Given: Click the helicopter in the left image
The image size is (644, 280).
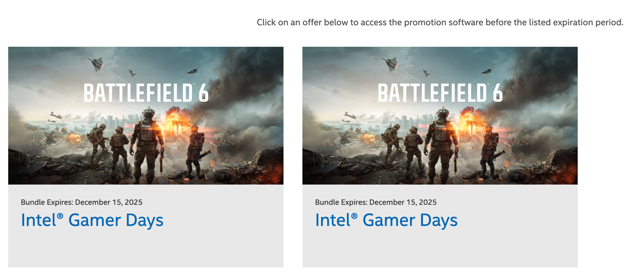Looking at the screenshot, I should pyautogui.click(x=57, y=115).
